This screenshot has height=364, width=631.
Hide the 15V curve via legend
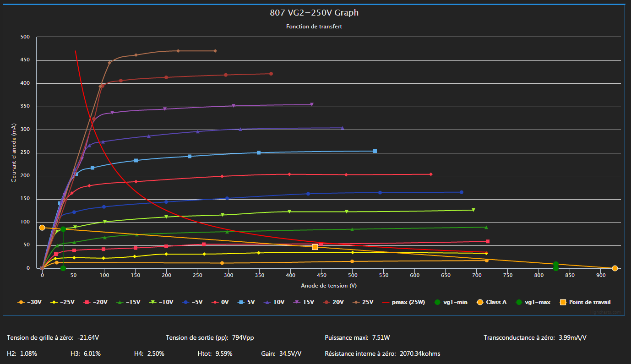(303, 302)
